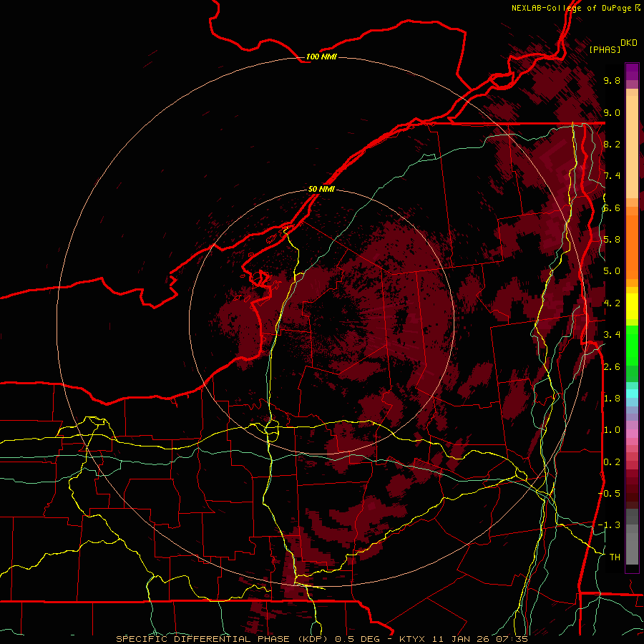Click the 3.4 value on the color scale
This screenshot has width=644, height=644.
612,335
